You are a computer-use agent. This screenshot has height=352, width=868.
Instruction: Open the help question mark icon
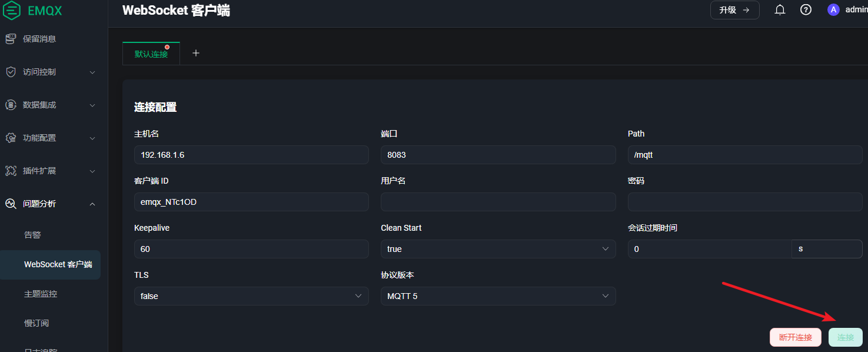click(806, 9)
